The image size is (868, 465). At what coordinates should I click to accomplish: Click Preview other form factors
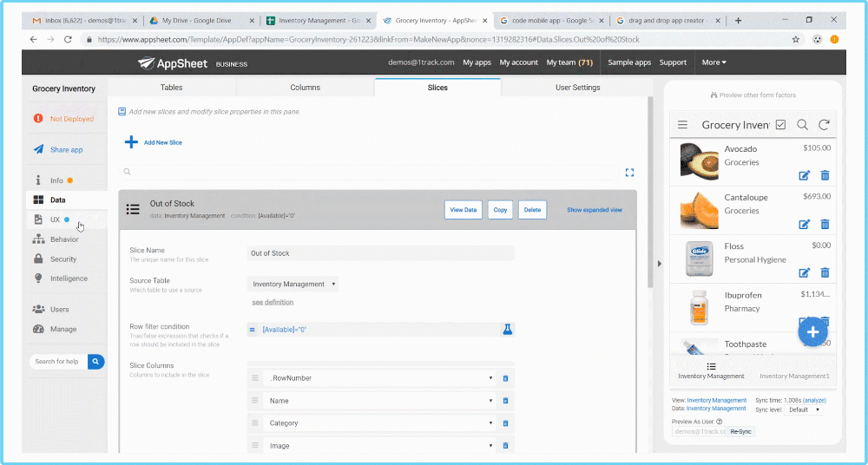coord(753,95)
